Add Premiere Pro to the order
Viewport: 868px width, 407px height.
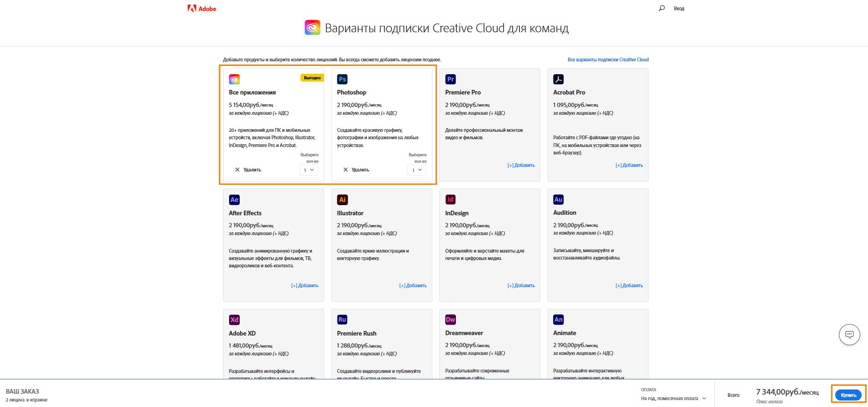521,165
